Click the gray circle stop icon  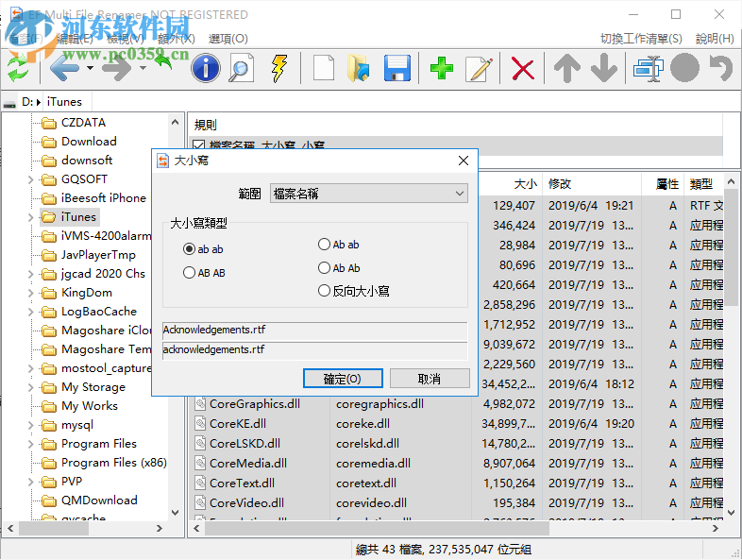point(684,68)
